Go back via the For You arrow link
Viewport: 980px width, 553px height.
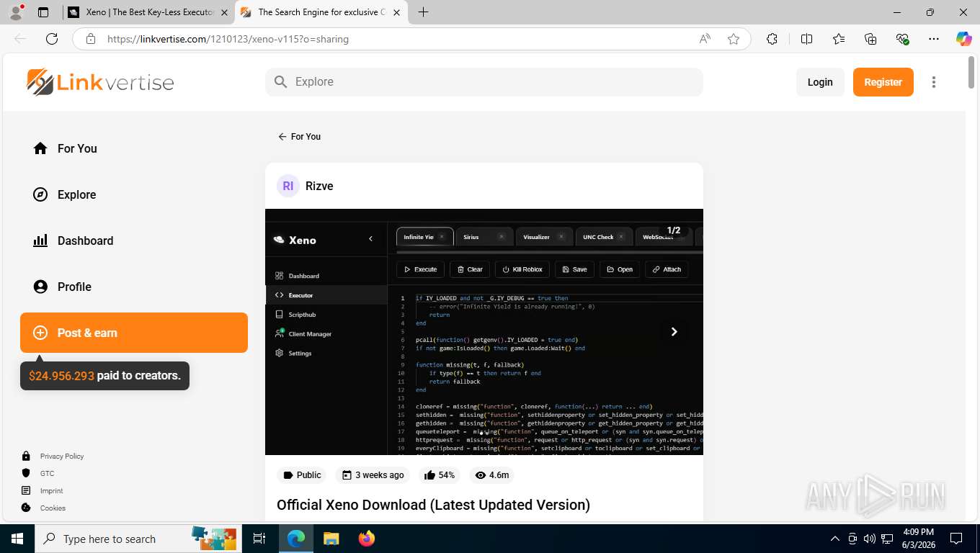coord(299,136)
